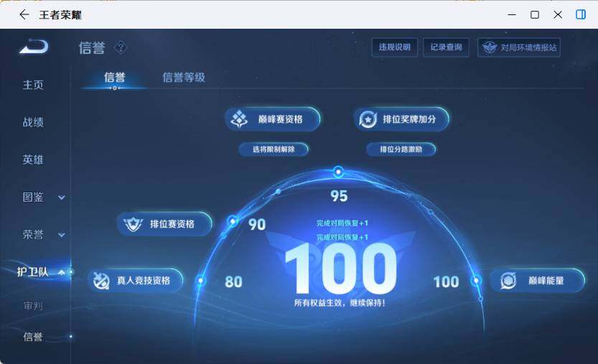Click the 排位奖牌加分 medal icon
The image size is (598, 364).
pyautogui.click(x=368, y=119)
